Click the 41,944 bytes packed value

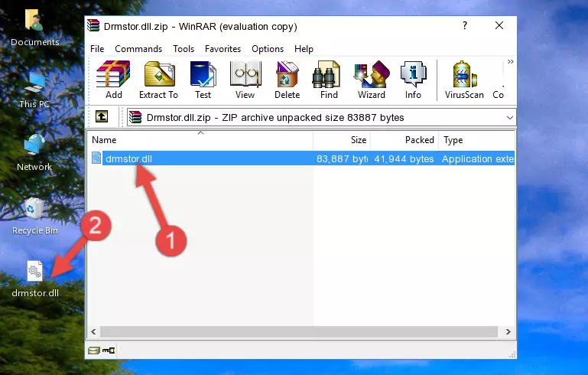coord(404,158)
